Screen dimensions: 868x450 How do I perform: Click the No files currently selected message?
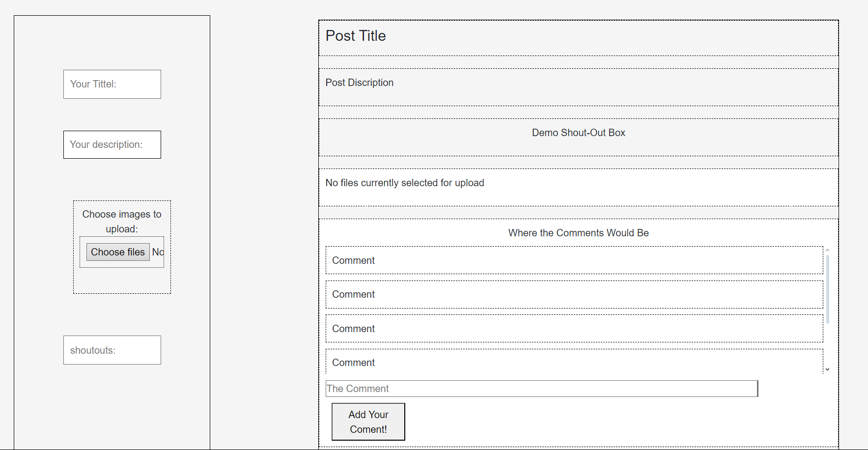point(405,183)
